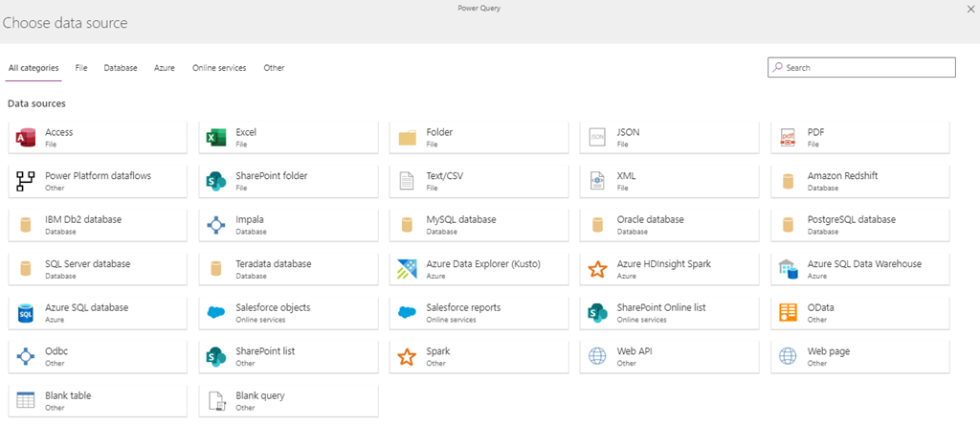Click the Salesforce objects cloud icon
The height and width of the screenshot is (426, 980).
(216, 313)
